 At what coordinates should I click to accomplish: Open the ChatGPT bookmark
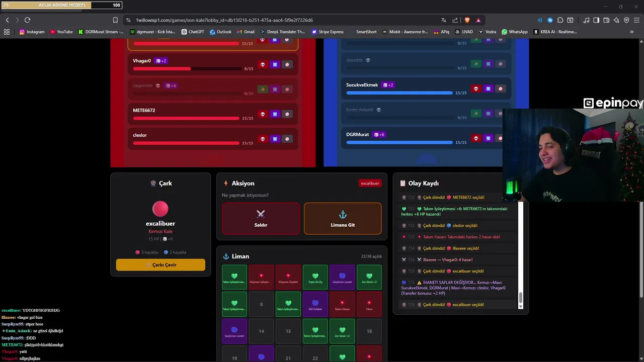click(193, 32)
